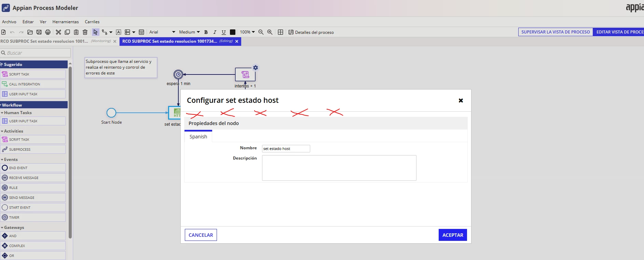Screen dimensions: 644x260
Task: Select Call Integration smart service
Action: [33, 84]
